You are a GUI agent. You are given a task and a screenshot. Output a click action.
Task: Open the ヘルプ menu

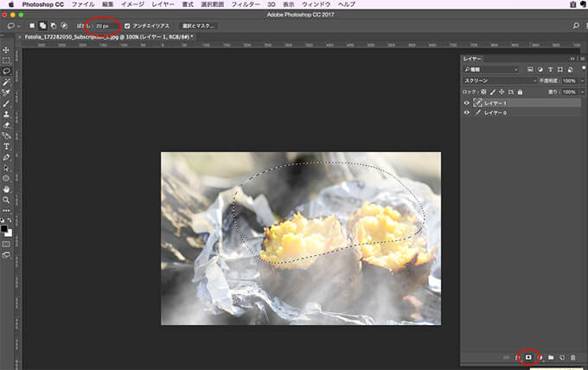point(347,4)
